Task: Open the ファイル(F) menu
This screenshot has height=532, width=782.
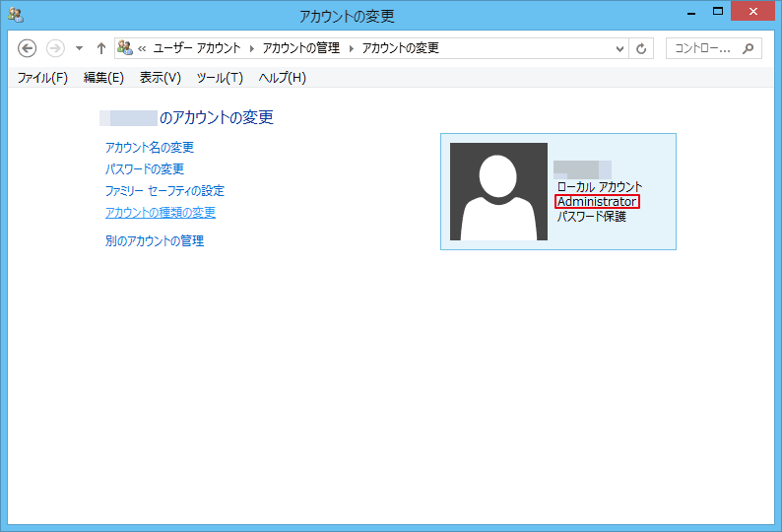Action: click(42, 78)
